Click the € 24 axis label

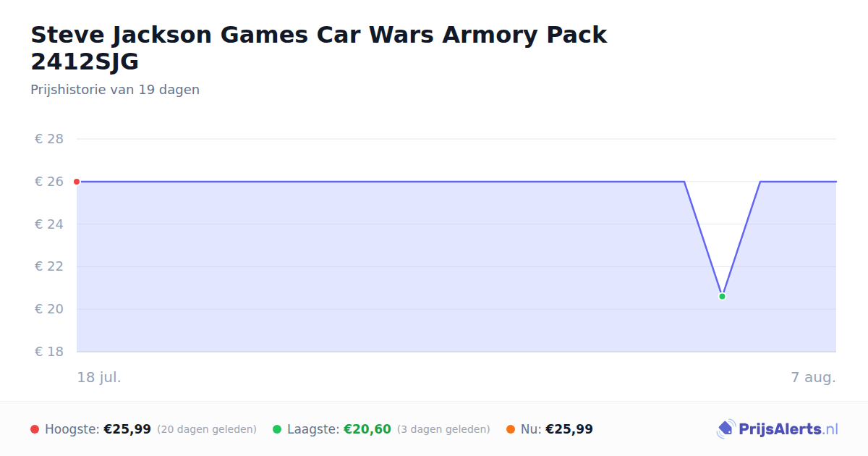(x=49, y=224)
